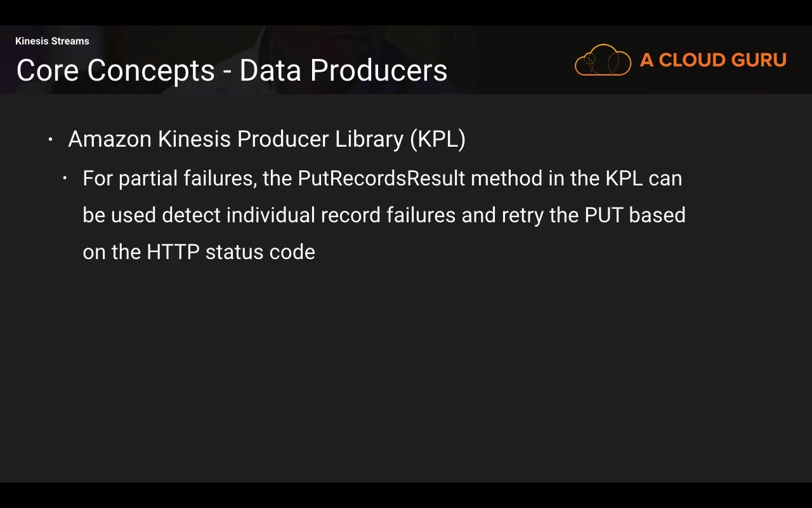Click the "Kinesis Streams" section label

pos(52,41)
